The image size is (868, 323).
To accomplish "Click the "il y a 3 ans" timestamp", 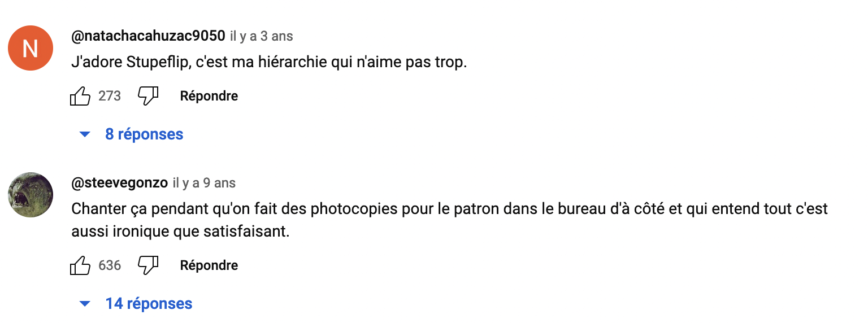I will (x=262, y=36).
